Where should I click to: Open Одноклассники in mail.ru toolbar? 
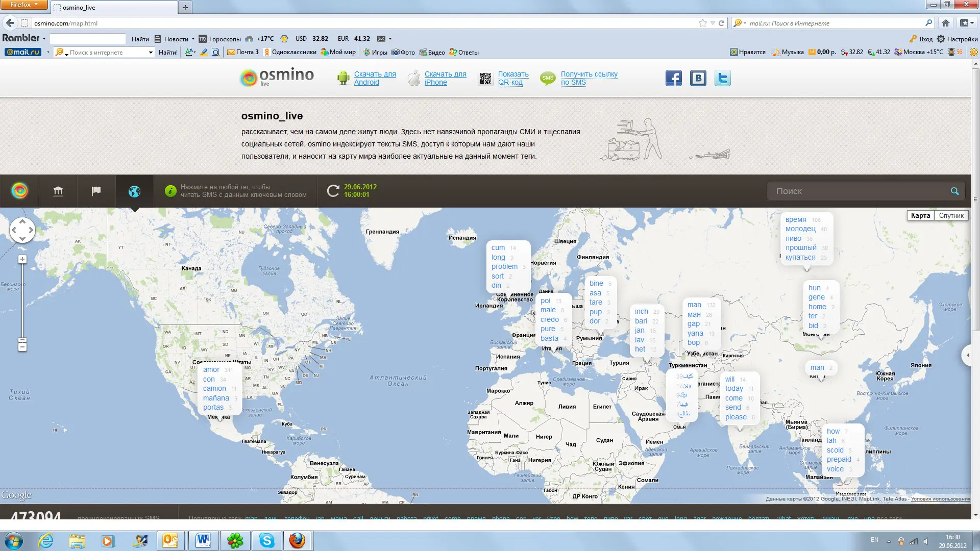click(x=289, y=52)
